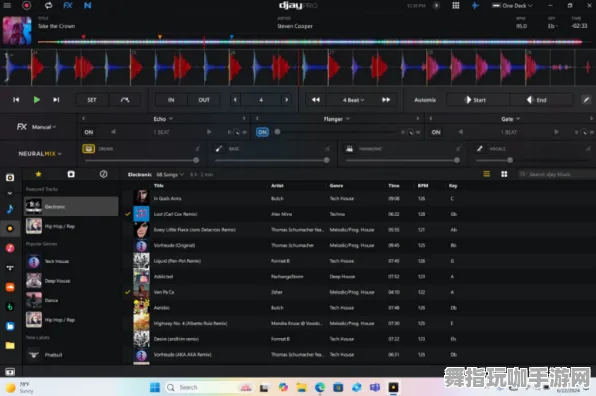
Task: Open the Echo effect dropdown
Action: (163, 119)
